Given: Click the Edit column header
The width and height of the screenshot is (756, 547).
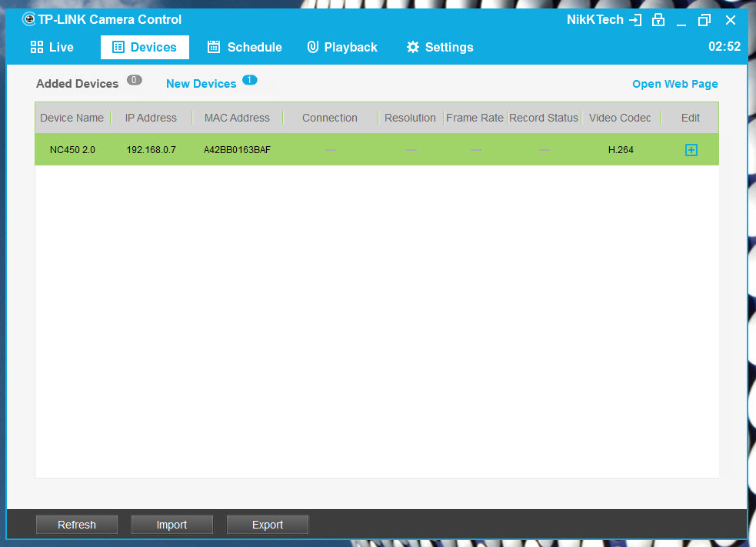Looking at the screenshot, I should pyautogui.click(x=691, y=118).
